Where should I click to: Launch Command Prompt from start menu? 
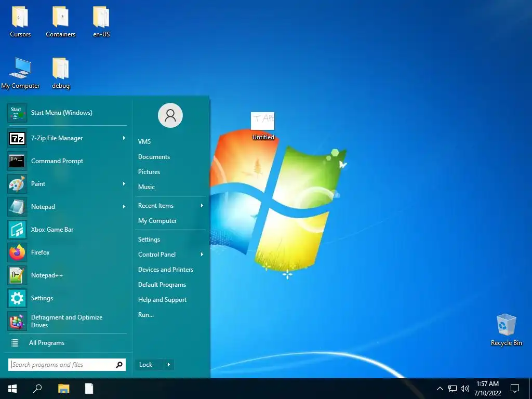67,161
